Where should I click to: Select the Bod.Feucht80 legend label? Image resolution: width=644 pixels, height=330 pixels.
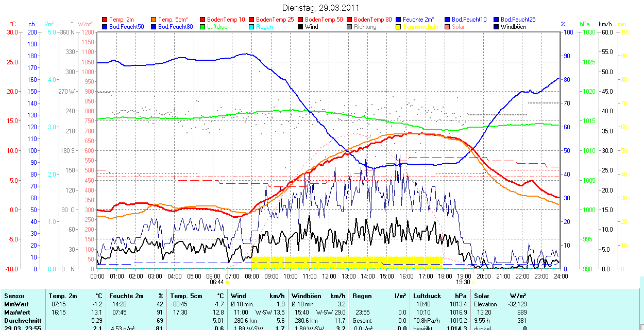pyautogui.click(x=175, y=27)
